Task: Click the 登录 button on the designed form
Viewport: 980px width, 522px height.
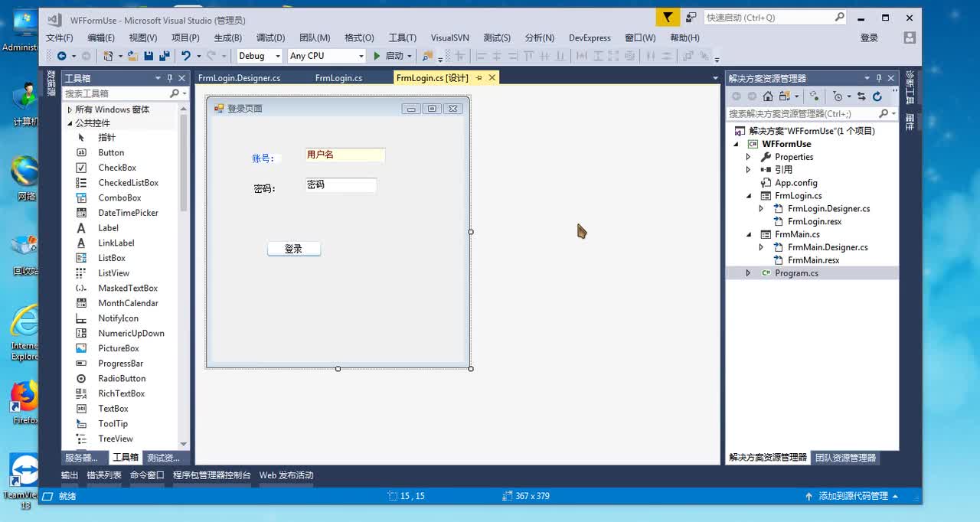Action: click(294, 249)
